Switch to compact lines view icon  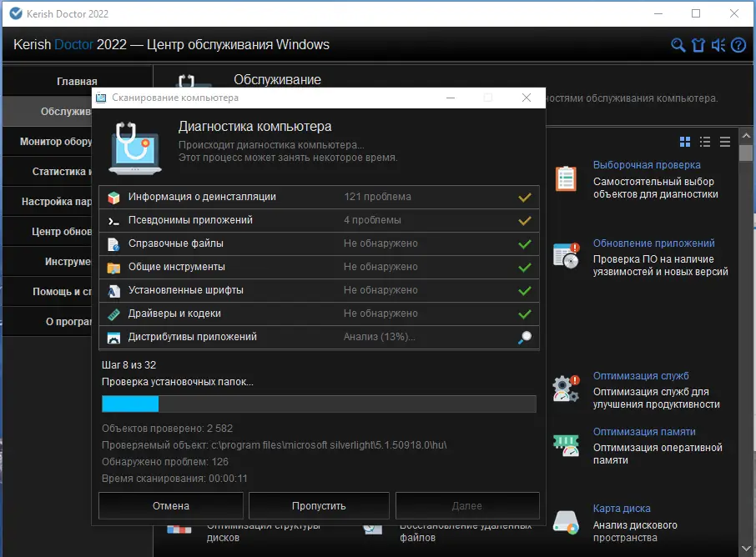point(724,142)
